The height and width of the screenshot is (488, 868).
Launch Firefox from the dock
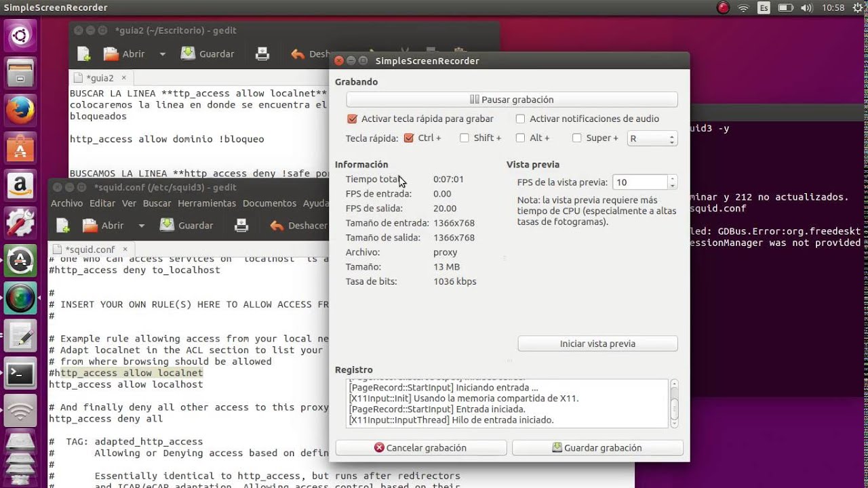click(x=20, y=110)
